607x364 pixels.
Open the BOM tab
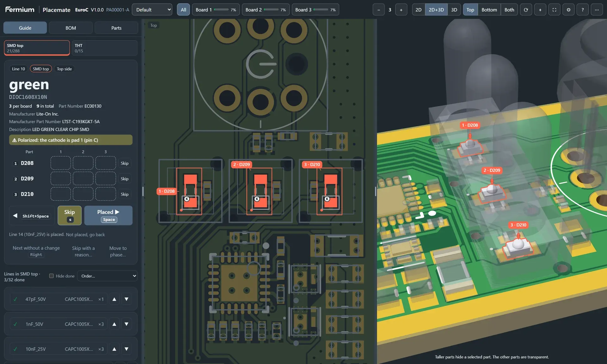71,28
